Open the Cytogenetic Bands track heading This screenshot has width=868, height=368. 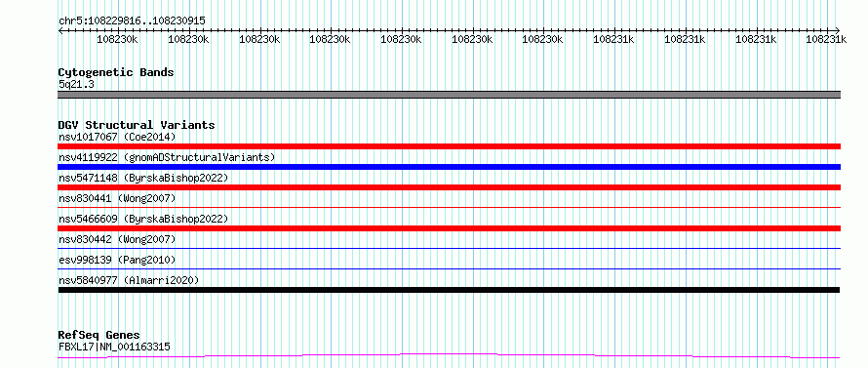pos(116,72)
